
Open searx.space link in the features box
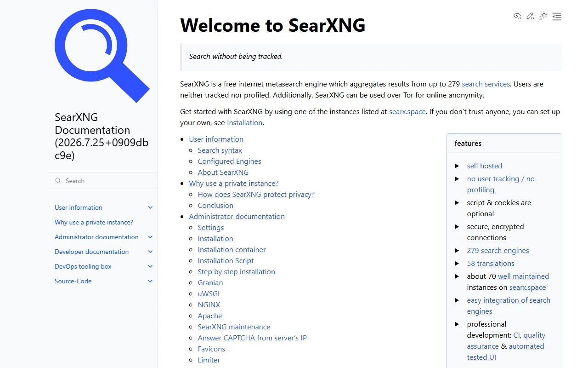click(527, 287)
